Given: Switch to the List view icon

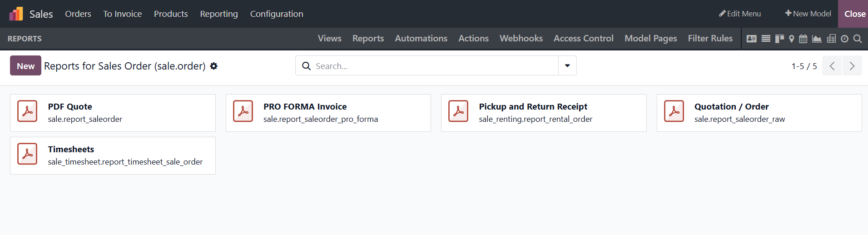Looking at the screenshot, I should click(766, 39).
